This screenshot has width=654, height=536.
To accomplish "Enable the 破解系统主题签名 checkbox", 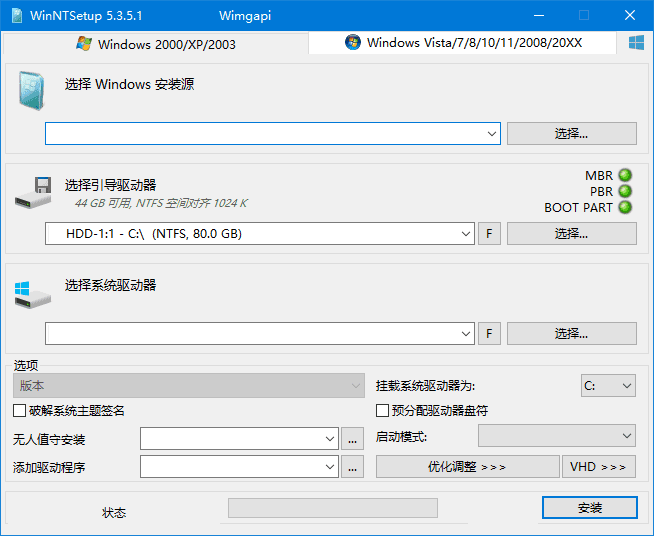I will click(20, 411).
